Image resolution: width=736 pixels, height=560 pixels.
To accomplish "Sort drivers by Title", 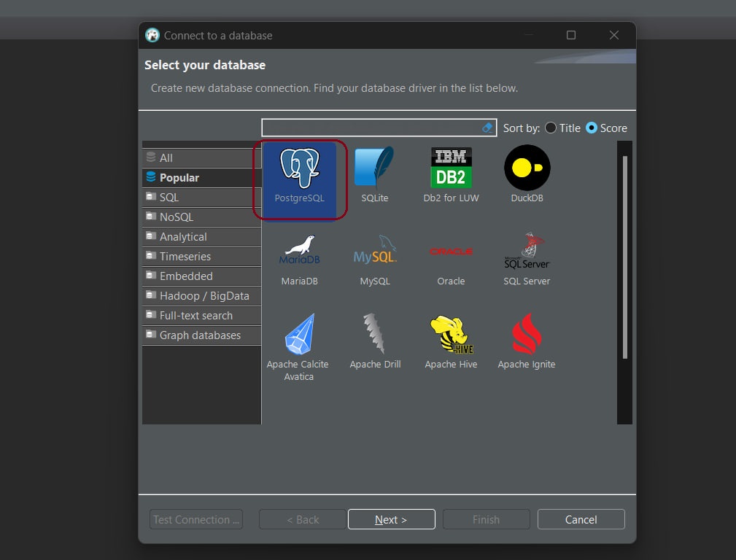I will 563,128.
